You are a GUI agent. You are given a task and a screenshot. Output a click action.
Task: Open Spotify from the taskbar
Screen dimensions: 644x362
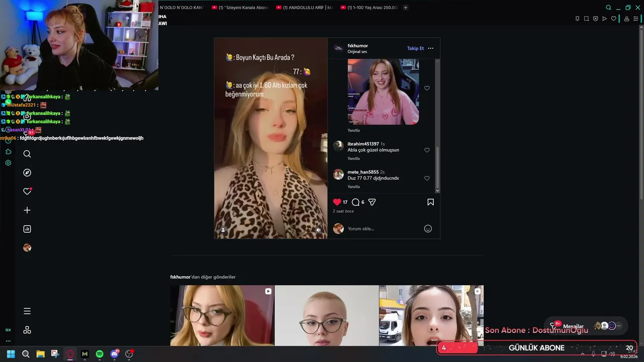coord(100,354)
